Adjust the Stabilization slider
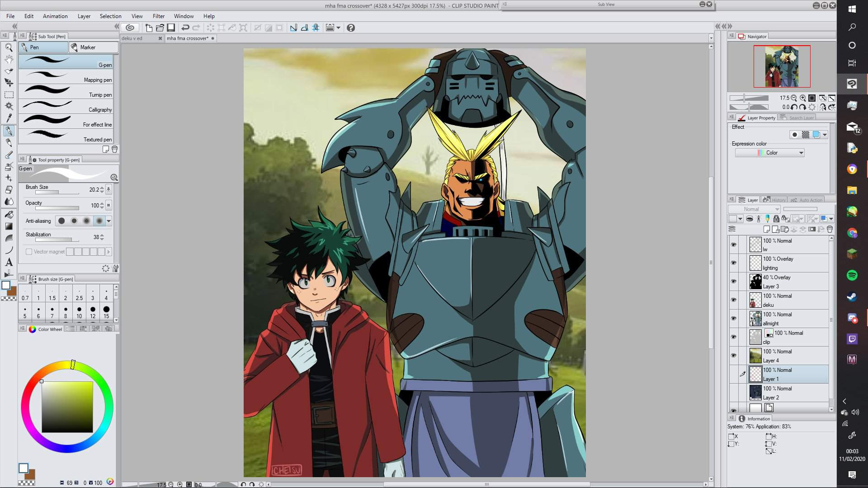868x488 pixels. (57, 240)
